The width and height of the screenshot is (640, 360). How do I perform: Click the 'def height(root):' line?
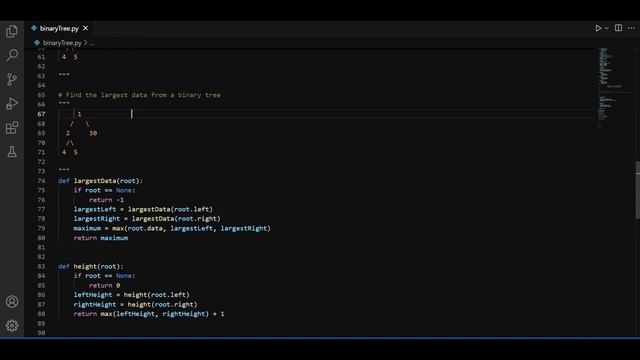tap(91, 266)
